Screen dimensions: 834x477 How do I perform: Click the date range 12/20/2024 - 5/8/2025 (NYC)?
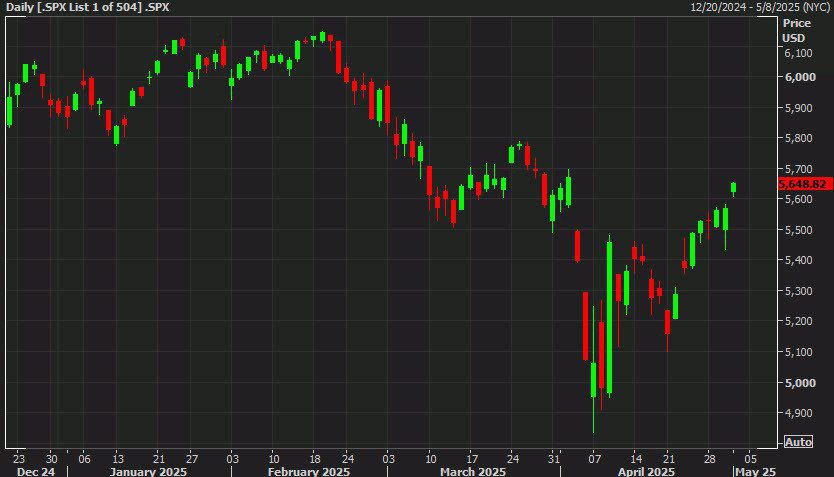point(760,7)
